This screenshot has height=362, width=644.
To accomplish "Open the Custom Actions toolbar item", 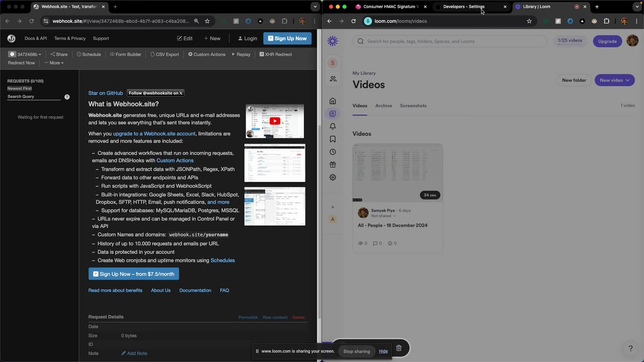I will [207, 54].
